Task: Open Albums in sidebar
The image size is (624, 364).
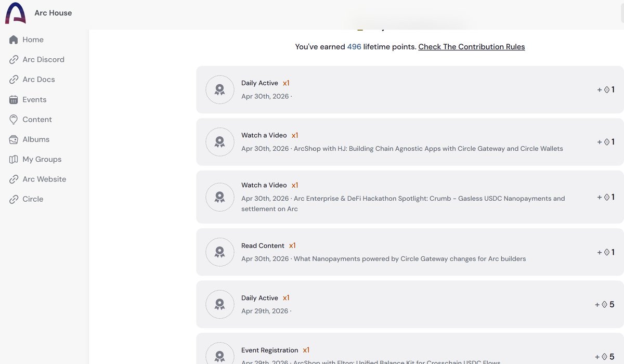Action: pos(36,139)
